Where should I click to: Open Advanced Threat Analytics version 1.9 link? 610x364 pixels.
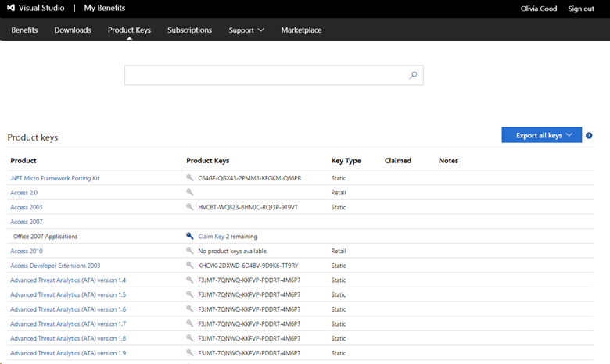tap(68, 353)
